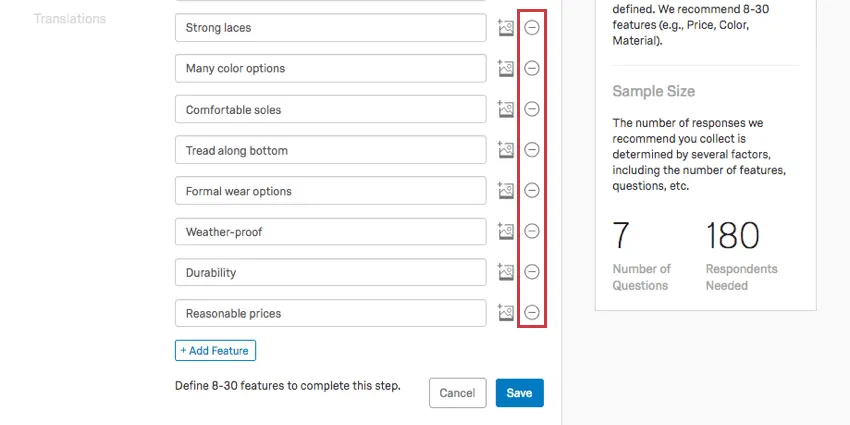Select the Formal wear options field
Image resolution: width=850 pixels, height=425 pixels.
[x=330, y=190]
